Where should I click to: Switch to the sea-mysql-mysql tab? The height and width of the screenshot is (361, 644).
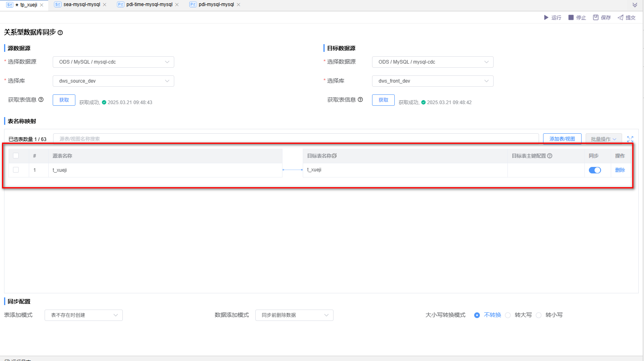pos(81,4)
